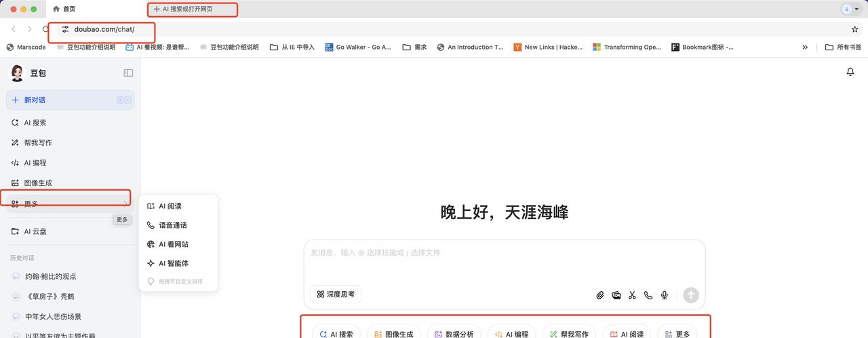Open the 需求 bookmark folder
This screenshot has height=338, width=868.
[x=414, y=48]
